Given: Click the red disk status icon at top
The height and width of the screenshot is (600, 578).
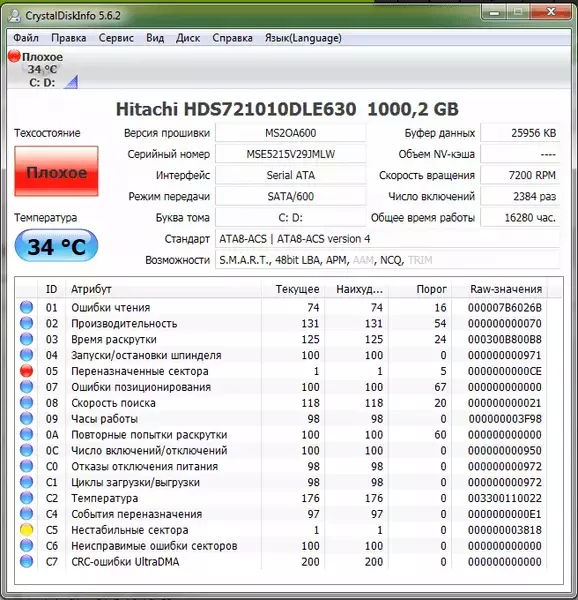Looking at the screenshot, I should 14,56.
